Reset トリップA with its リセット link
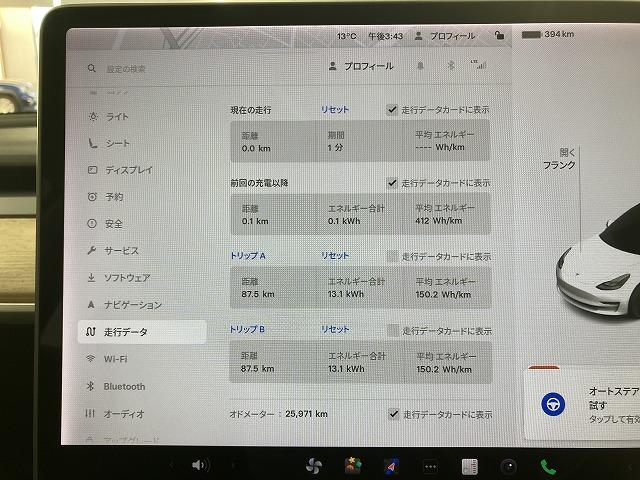The width and height of the screenshot is (640, 480). click(x=335, y=256)
